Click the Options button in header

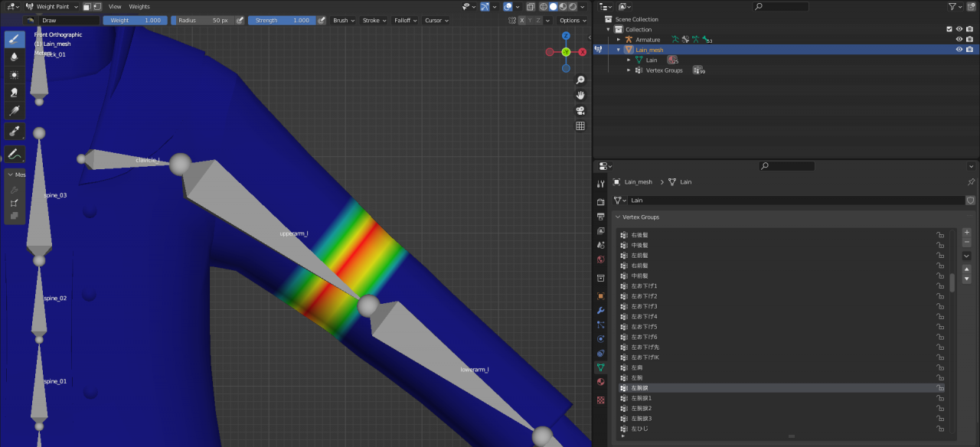click(x=572, y=21)
